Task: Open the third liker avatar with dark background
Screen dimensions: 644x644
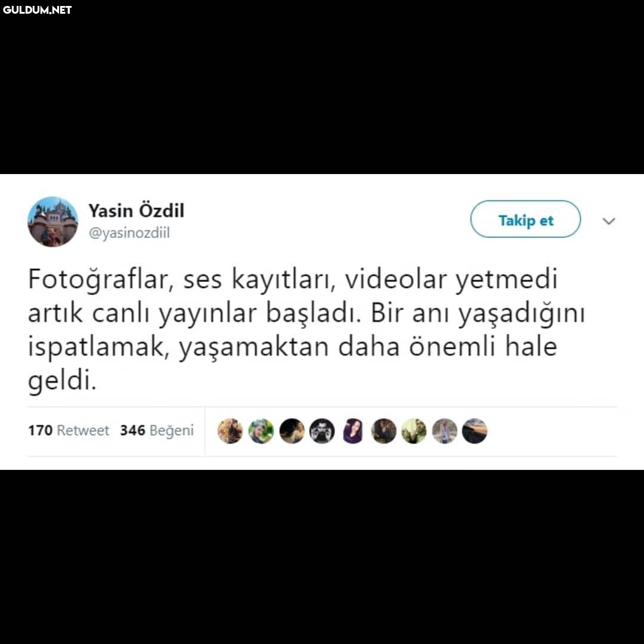Action: coord(292,431)
